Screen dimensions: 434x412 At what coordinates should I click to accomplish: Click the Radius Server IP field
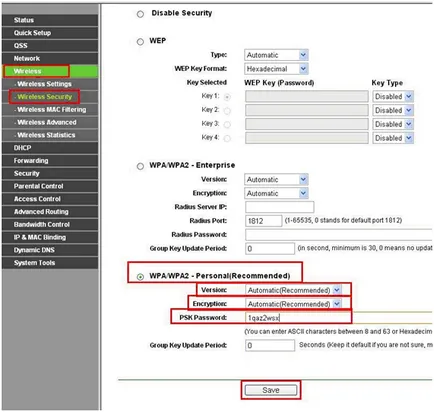click(280, 207)
